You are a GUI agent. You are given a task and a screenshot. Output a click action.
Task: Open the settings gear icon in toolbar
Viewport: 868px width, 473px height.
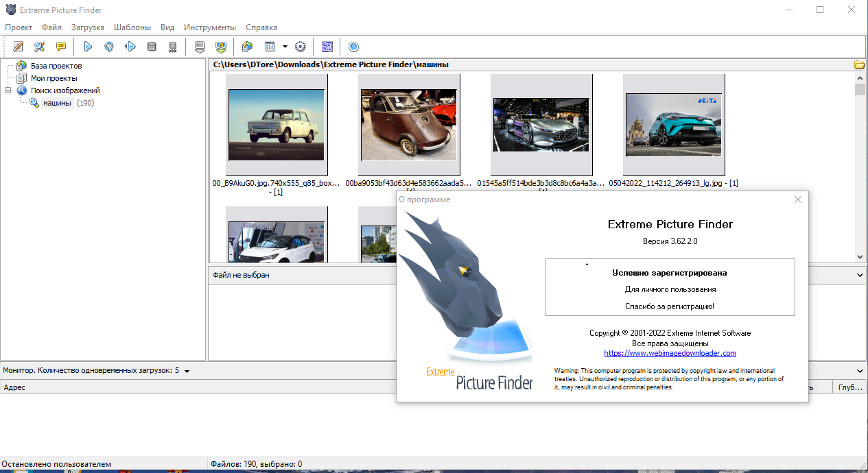click(300, 47)
